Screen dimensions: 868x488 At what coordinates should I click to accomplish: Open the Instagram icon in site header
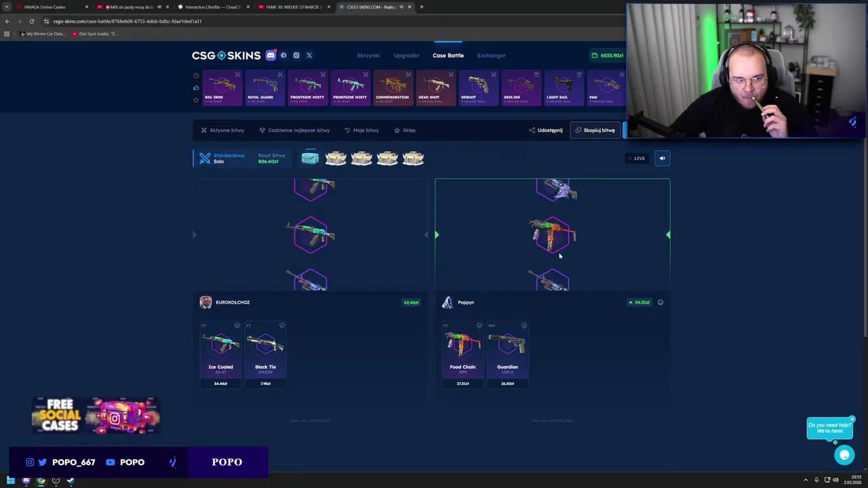click(296, 56)
